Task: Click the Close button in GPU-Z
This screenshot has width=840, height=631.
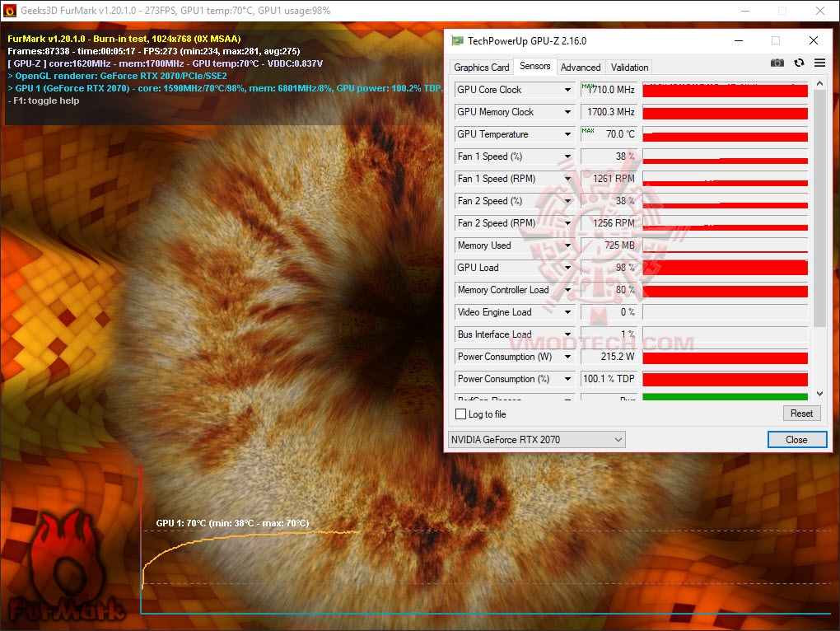Action: tap(796, 440)
